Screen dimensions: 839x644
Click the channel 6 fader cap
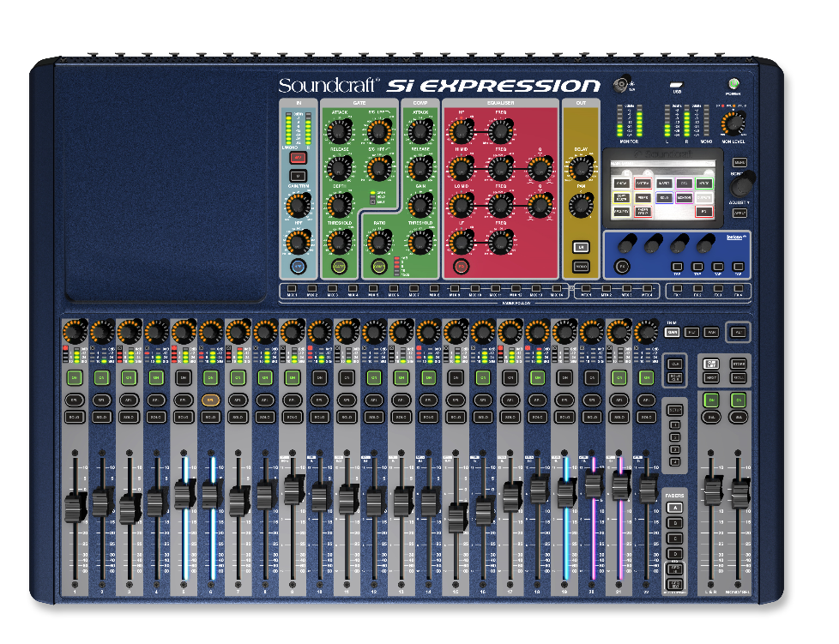pos(210,496)
